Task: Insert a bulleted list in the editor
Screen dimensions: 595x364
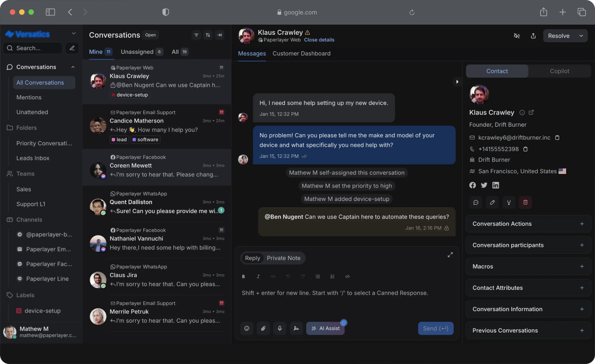Action: pyautogui.click(x=317, y=276)
